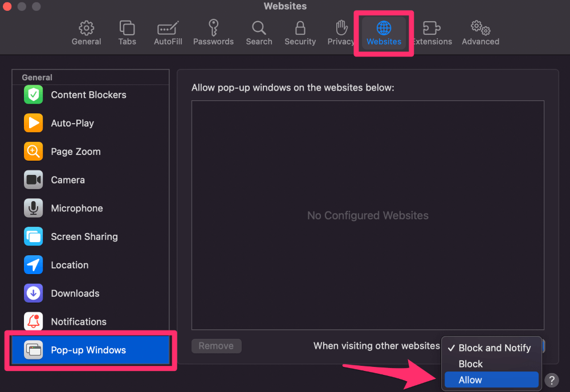Open the Search preferences tab
The width and height of the screenshot is (570, 392).
click(259, 33)
